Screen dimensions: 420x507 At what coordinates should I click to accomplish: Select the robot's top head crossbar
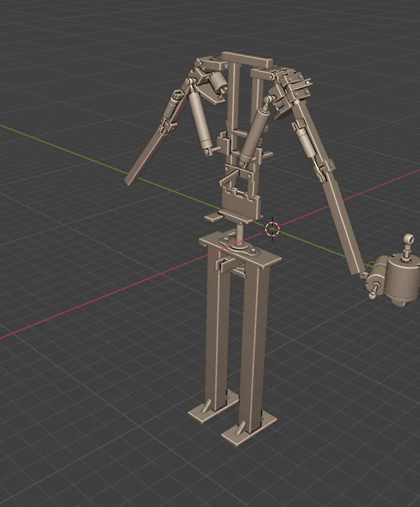click(247, 60)
